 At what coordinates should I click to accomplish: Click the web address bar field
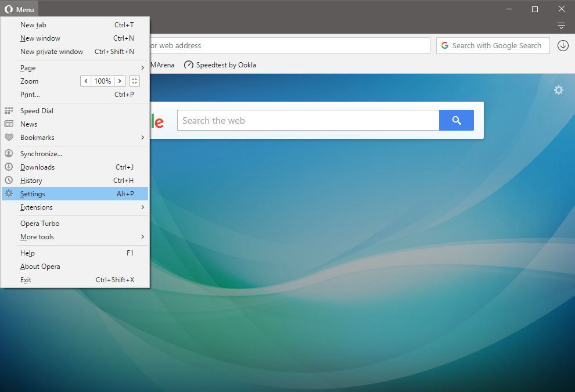tap(290, 45)
